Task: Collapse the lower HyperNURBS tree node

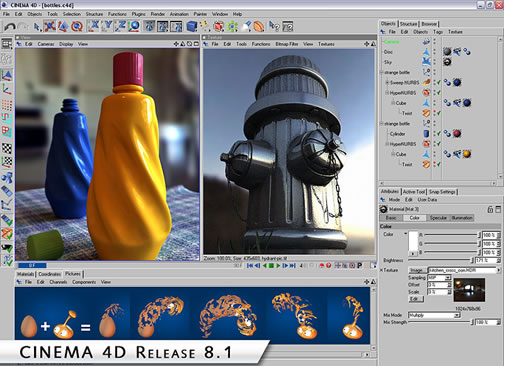Action: coord(387,144)
